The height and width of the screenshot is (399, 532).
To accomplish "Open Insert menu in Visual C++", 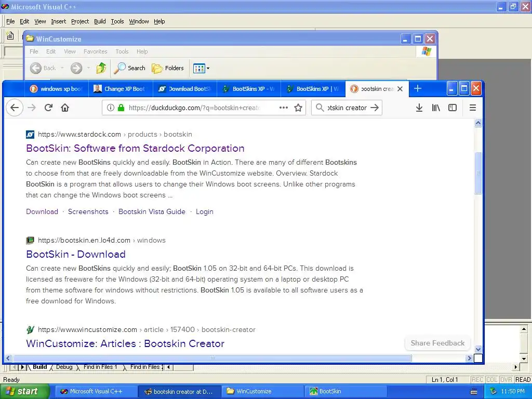I will pyautogui.click(x=58, y=21).
